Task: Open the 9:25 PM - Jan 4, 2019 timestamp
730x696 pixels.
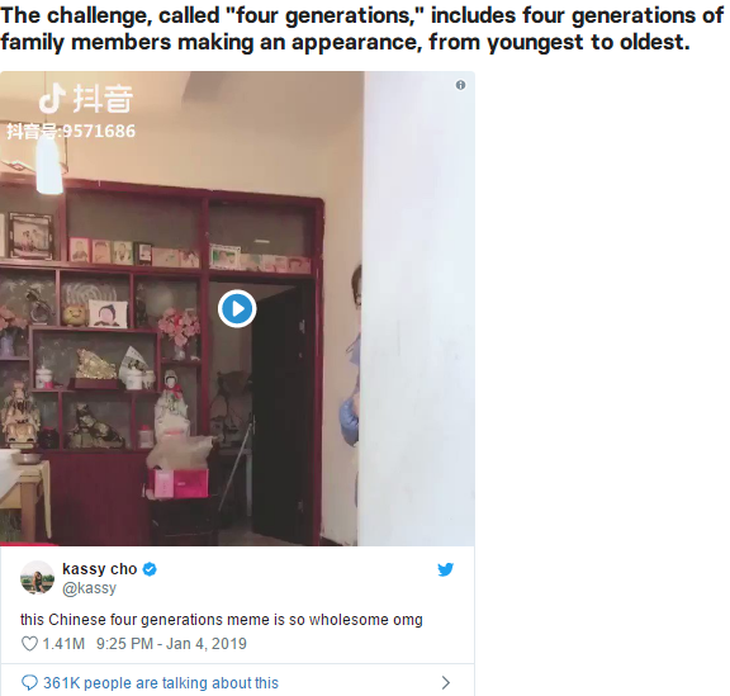Action: [171, 644]
